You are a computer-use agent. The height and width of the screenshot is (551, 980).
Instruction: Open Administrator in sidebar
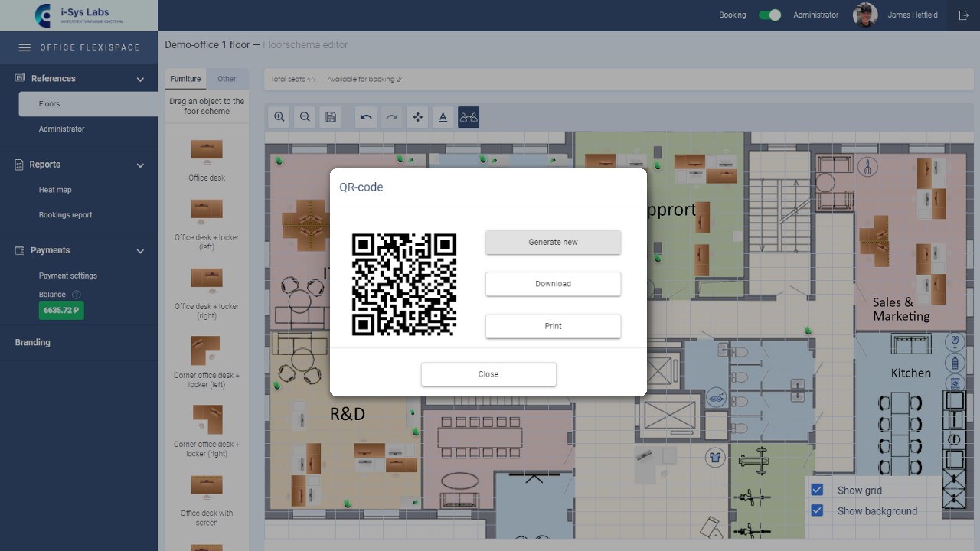61,129
